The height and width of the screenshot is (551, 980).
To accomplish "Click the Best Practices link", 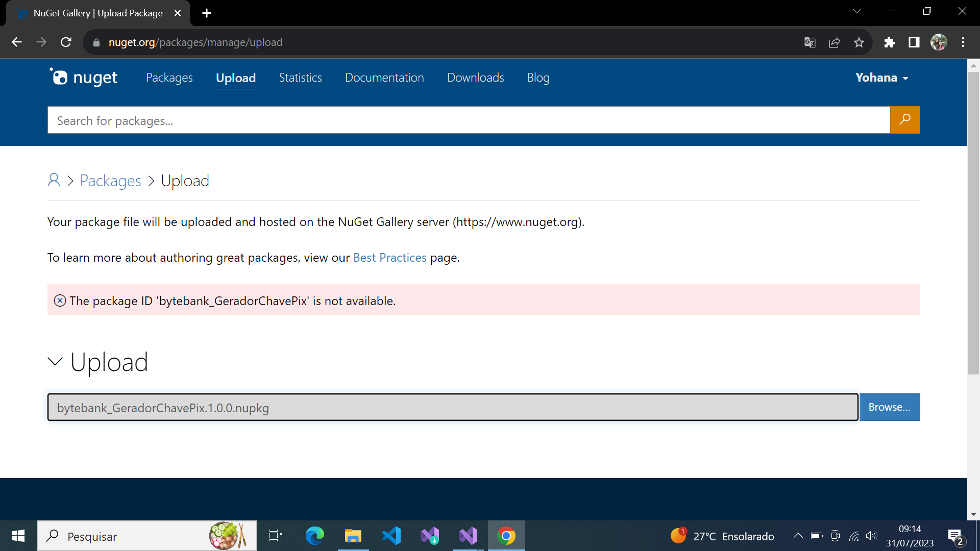I will [x=390, y=257].
